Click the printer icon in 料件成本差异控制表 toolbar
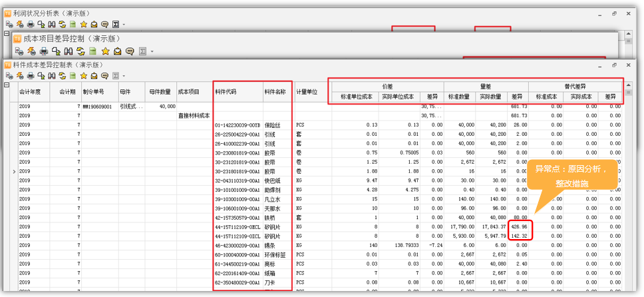 pyautogui.click(x=30, y=76)
